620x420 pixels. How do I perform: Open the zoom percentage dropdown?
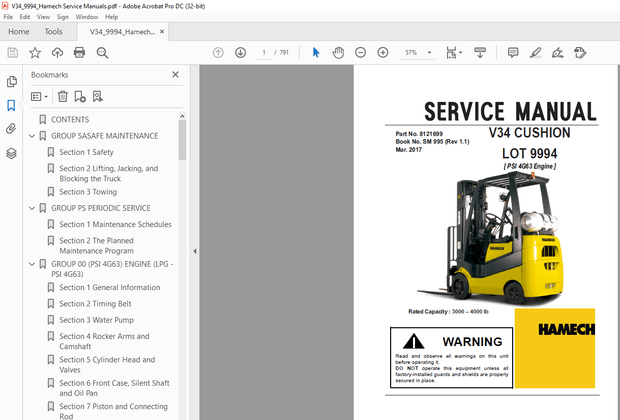click(429, 53)
